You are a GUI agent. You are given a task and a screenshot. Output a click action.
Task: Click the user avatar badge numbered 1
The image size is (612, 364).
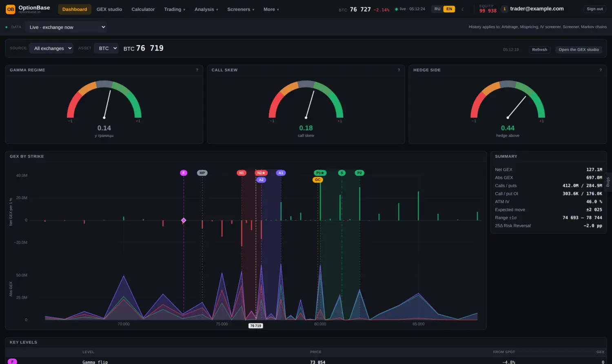click(505, 9)
